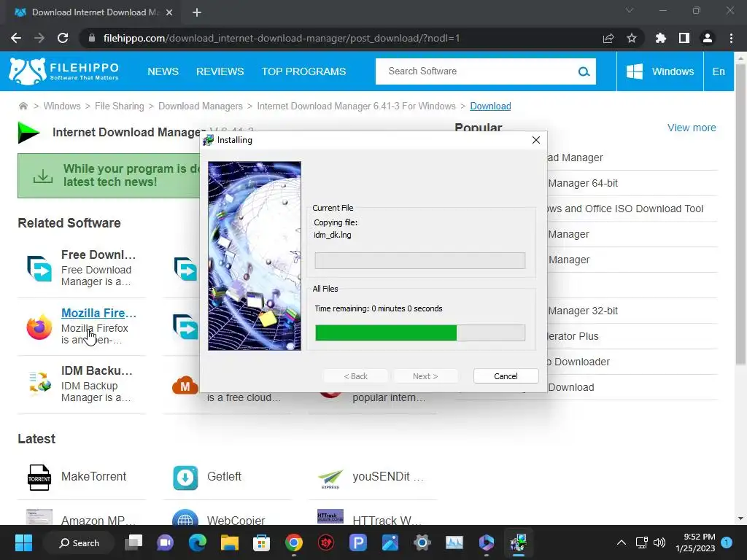Click the Current File progress bar
This screenshot has width=747, height=560.
click(420, 260)
